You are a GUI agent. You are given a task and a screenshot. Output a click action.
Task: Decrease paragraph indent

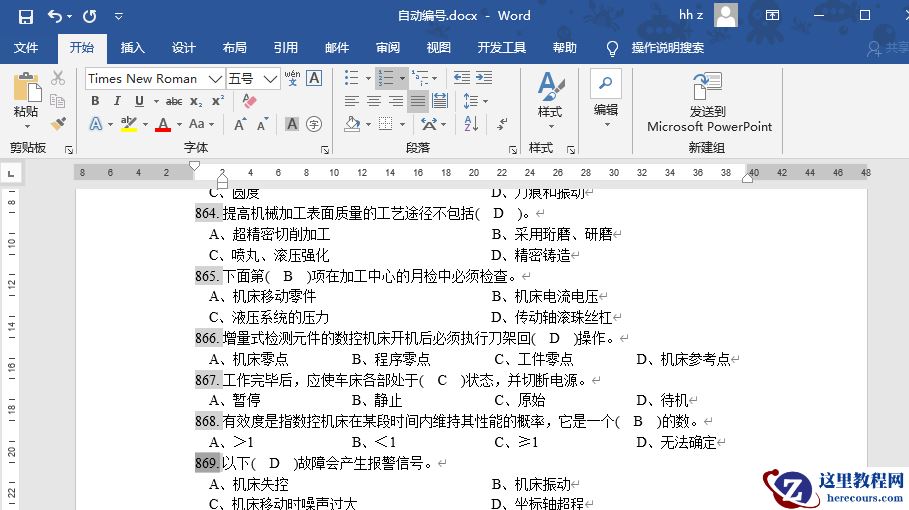click(x=461, y=78)
